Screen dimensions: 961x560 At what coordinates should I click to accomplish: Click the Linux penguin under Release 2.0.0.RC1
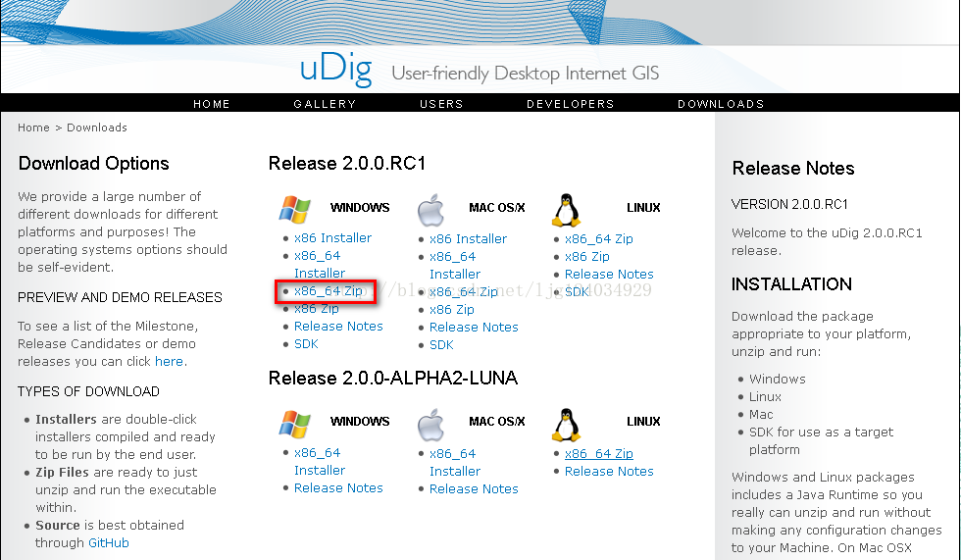(567, 210)
